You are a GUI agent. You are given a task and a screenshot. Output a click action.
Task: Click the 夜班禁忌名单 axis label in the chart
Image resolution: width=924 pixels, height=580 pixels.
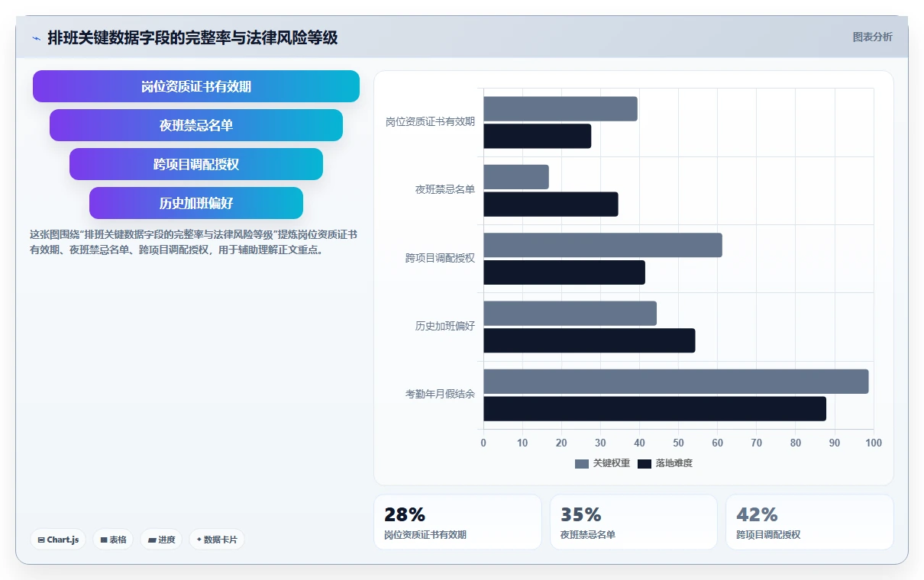click(445, 189)
